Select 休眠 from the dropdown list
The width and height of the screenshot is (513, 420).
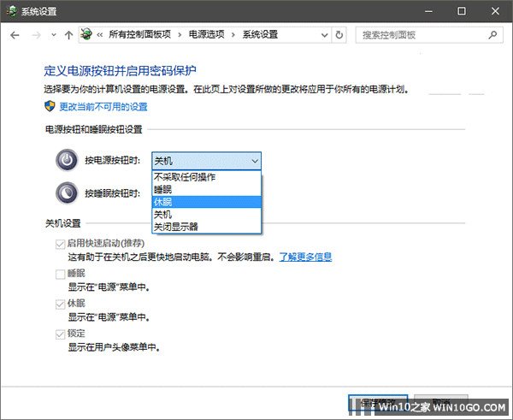point(206,202)
